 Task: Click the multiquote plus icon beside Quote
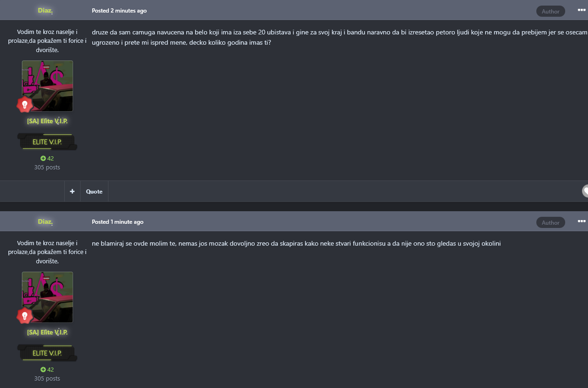click(72, 191)
